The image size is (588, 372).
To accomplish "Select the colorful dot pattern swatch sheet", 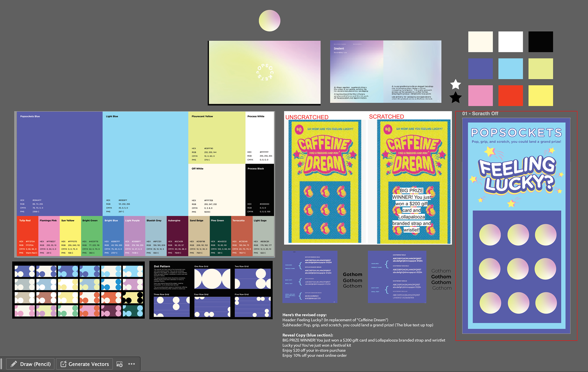I will click(78, 290).
